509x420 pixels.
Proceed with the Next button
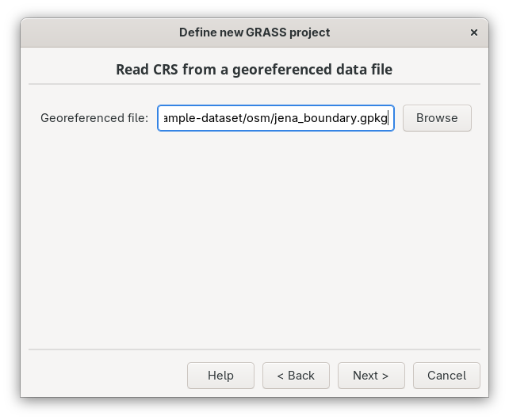[x=371, y=376]
